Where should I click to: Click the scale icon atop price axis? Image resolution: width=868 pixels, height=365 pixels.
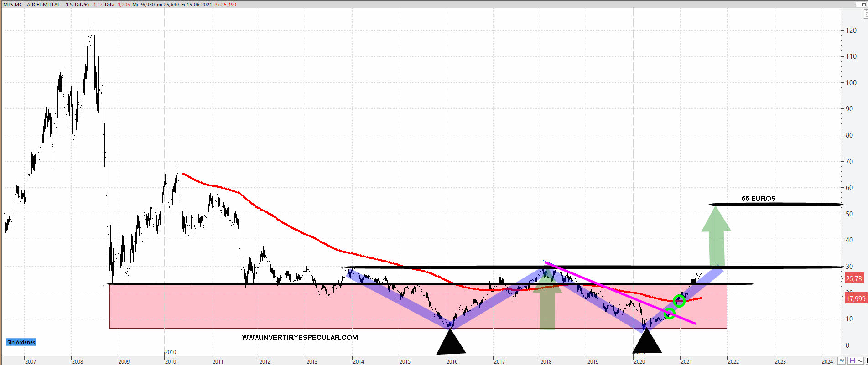tap(865, 15)
